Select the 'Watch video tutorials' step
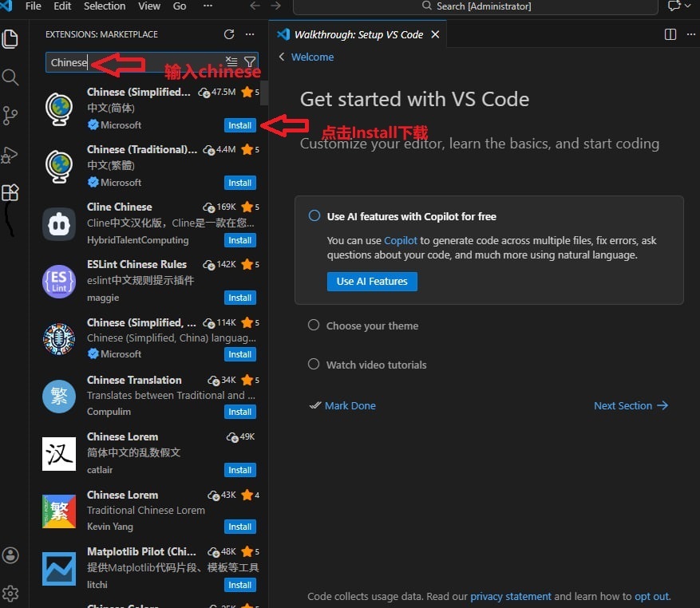This screenshot has height=608, width=700. [x=376, y=365]
